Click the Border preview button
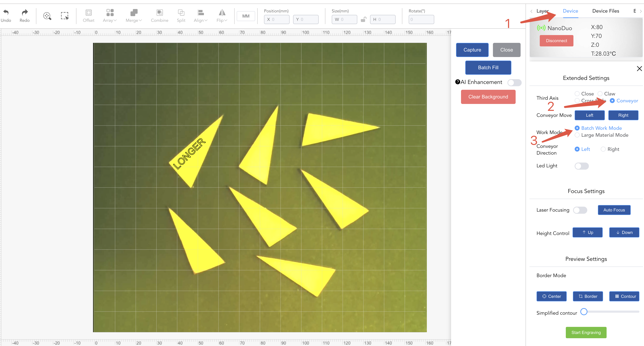The image size is (644, 346). coord(588,296)
